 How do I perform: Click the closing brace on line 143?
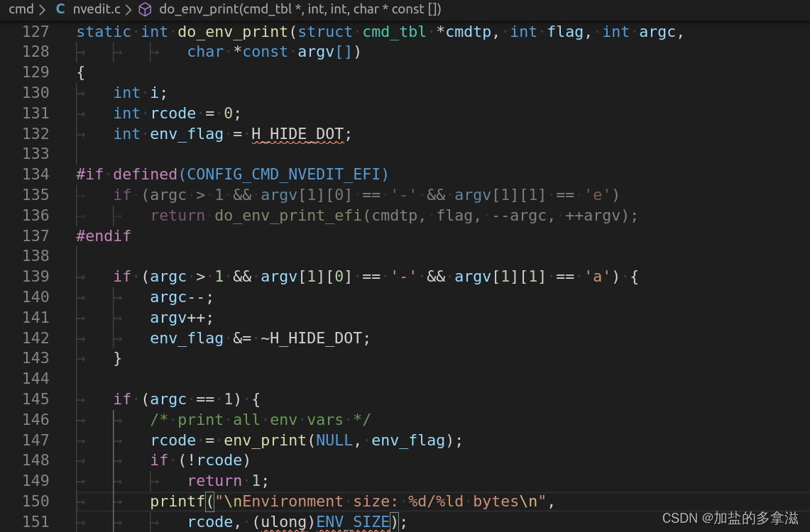117,359
